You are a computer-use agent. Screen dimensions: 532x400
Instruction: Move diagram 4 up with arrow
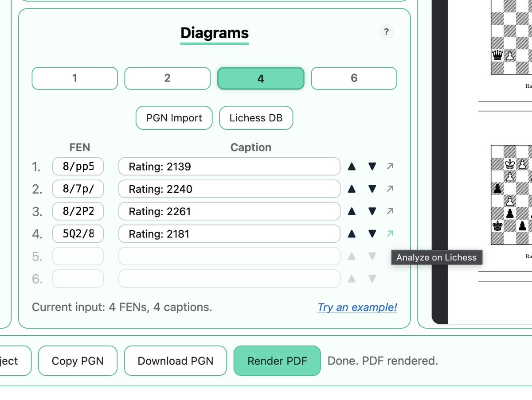(x=352, y=233)
